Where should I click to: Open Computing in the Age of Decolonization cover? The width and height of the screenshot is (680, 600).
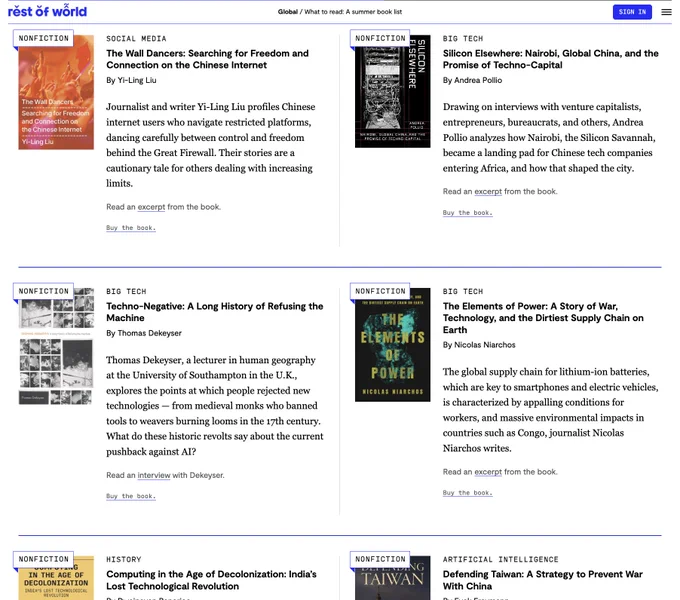56,578
